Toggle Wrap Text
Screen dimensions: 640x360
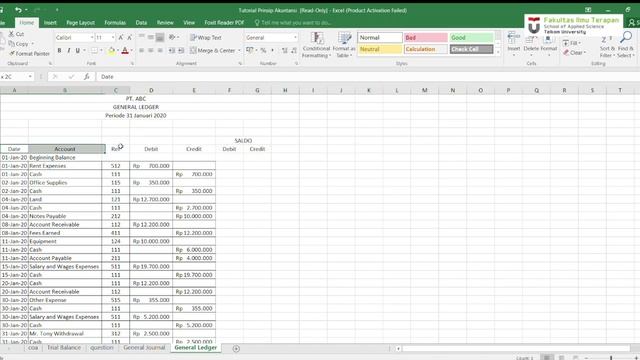click(206, 38)
